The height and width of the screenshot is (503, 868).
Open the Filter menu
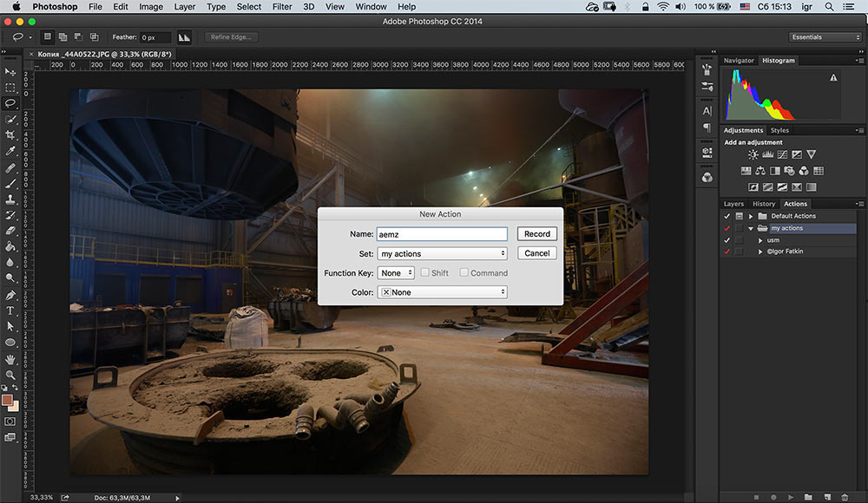pyautogui.click(x=282, y=7)
